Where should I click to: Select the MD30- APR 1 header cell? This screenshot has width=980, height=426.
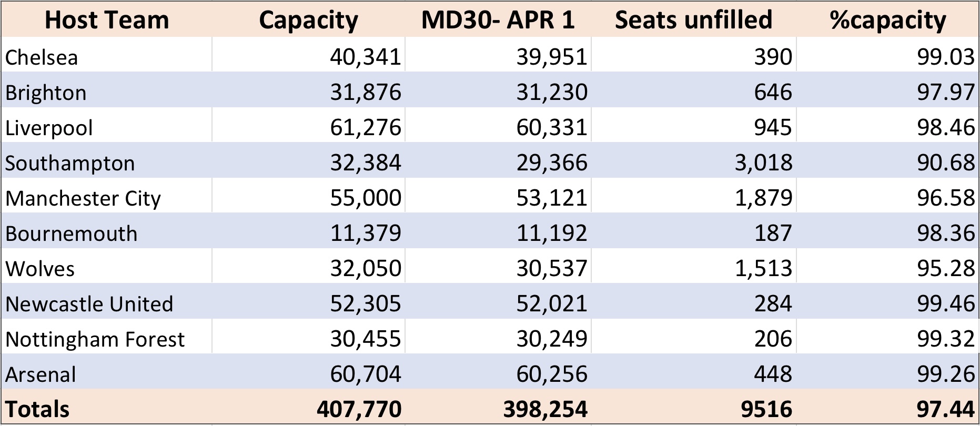click(498, 20)
